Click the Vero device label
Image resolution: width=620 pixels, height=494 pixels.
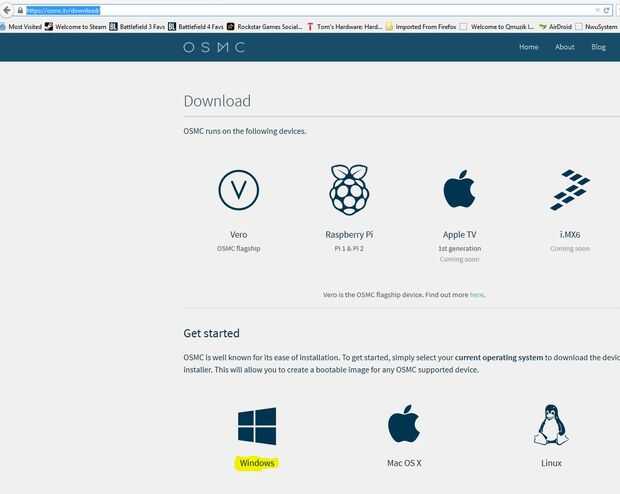coord(238,235)
